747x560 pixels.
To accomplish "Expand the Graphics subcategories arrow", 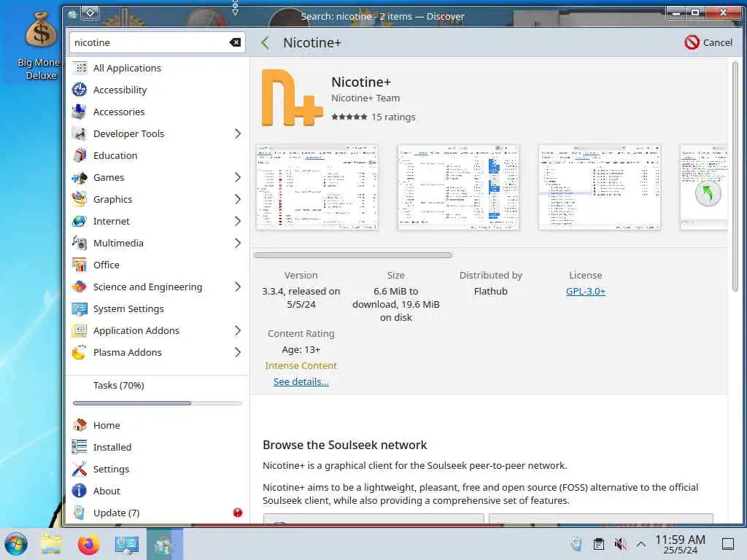I will click(238, 200).
